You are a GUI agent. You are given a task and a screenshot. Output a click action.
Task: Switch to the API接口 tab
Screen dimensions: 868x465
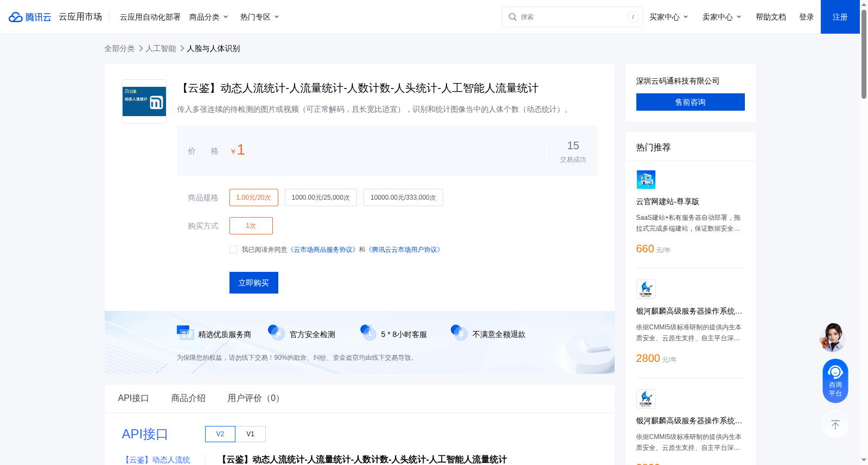pos(133,398)
